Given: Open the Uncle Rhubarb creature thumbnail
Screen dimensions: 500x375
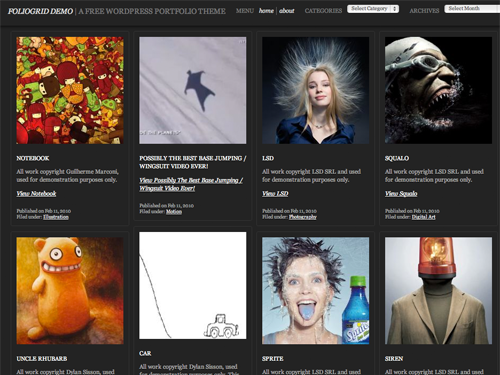Looking at the screenshot, I should [x=70, y=291].
